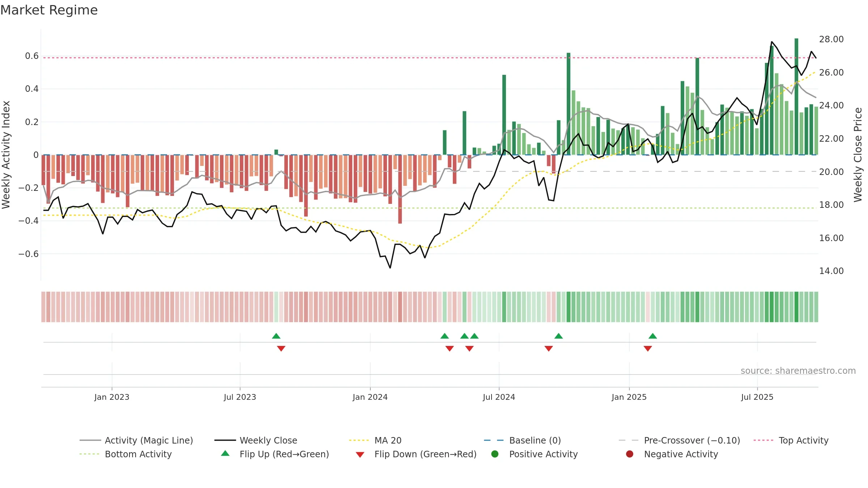868x488 pixels.
Task: Click the Jul 2025 axis label
Action: (x=757, y=397)
